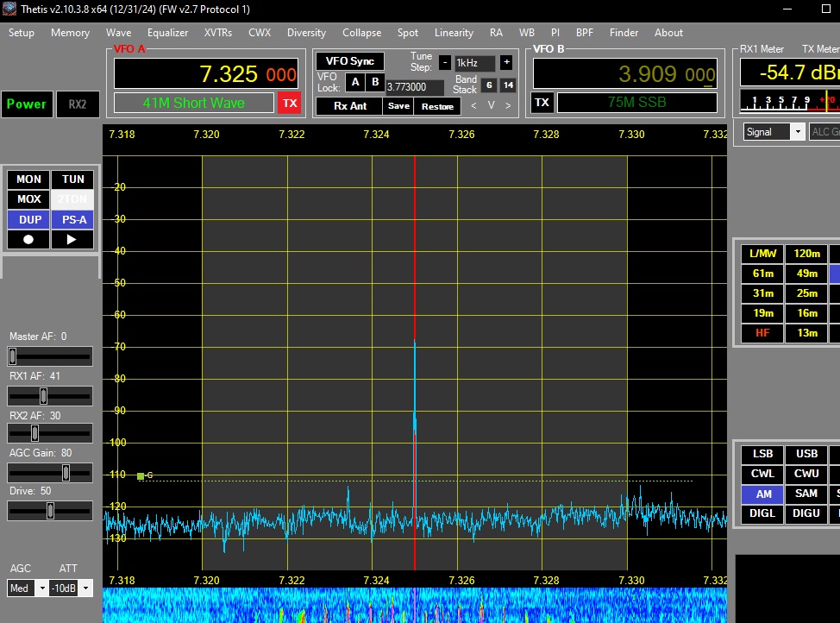840x623 pixels.
Task: Click band stack next arrow
Action: tap(508, 105)
